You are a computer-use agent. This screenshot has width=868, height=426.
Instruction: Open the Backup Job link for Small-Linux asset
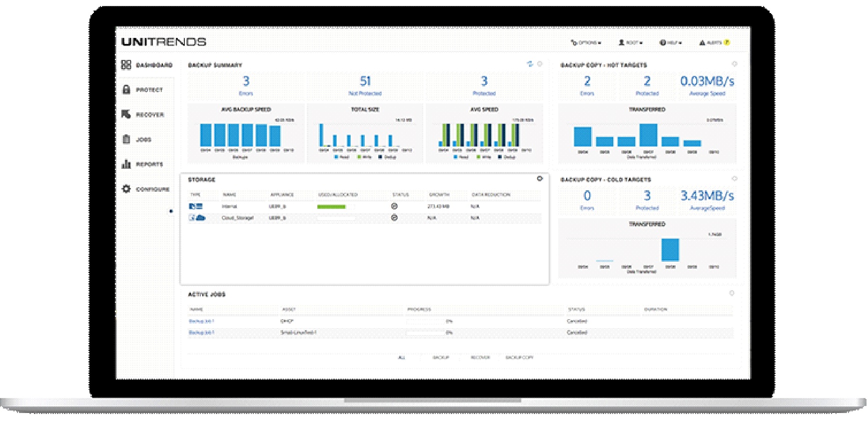point(201,332)
